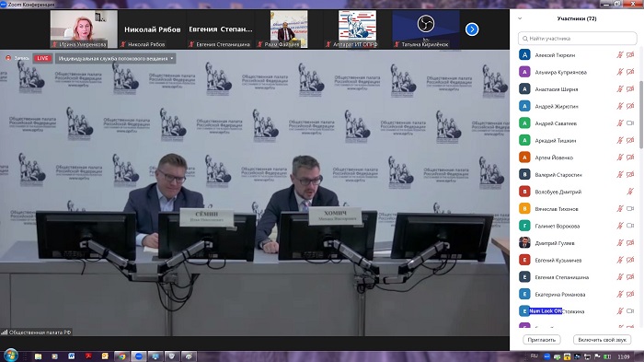This screenshot has height=362, width=644.
Task: Click the Запись recording indicator
Action: (x=17, y=58)
